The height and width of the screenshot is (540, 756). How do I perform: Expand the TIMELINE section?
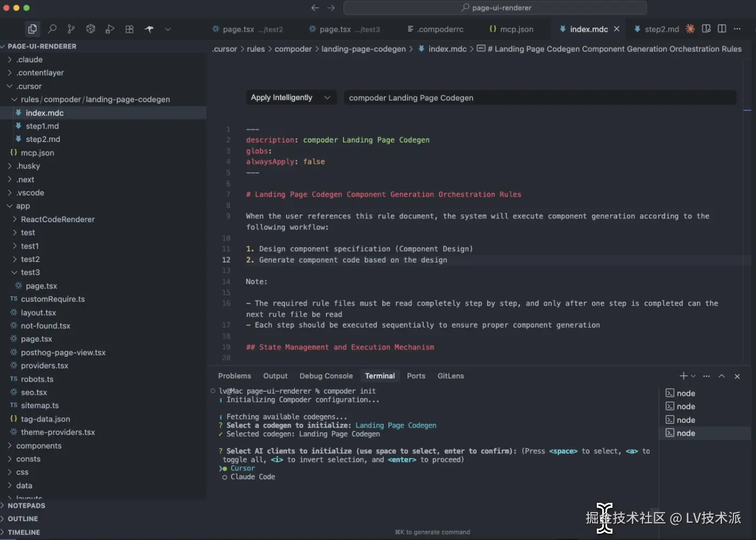coord(103,532)
